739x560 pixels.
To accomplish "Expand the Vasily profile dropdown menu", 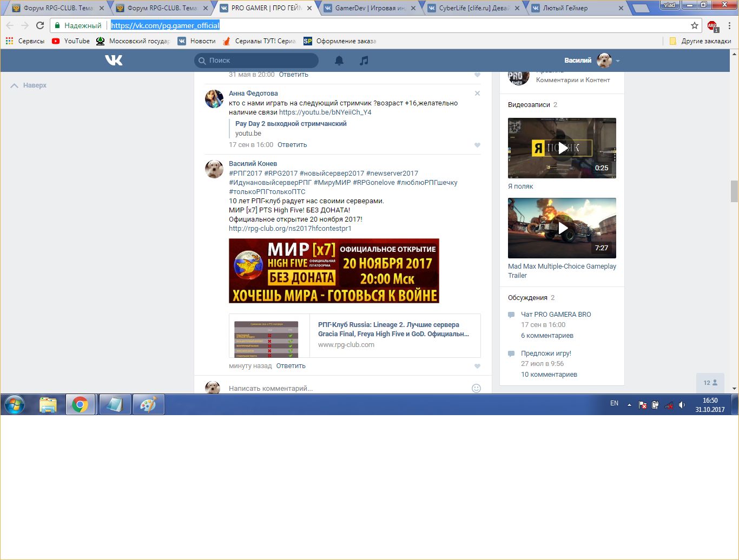I will pos(618,61).
